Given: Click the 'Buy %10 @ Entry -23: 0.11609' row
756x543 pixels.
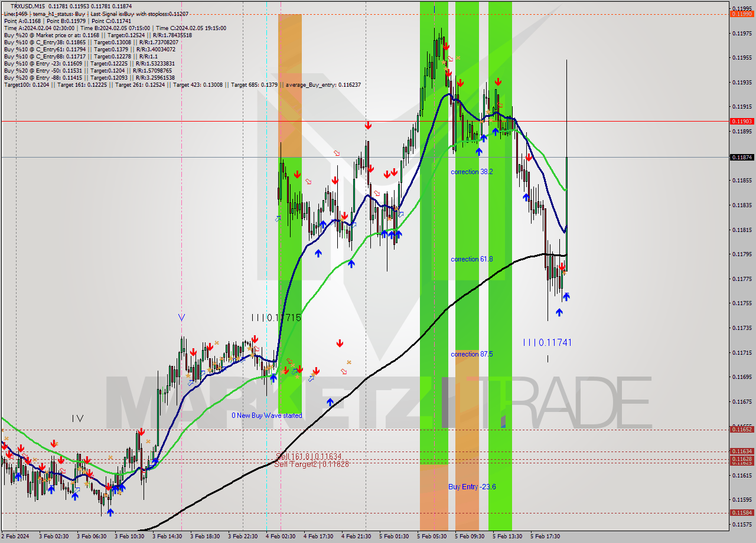Looking at the screenshot, I should (x=89, y=63).
